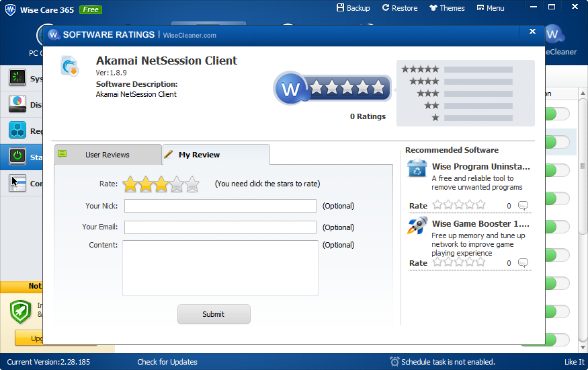The width and height of the screenshot is (588, 370).
Task: Rate two stars in My Review
Action: [x=146, y=184]
